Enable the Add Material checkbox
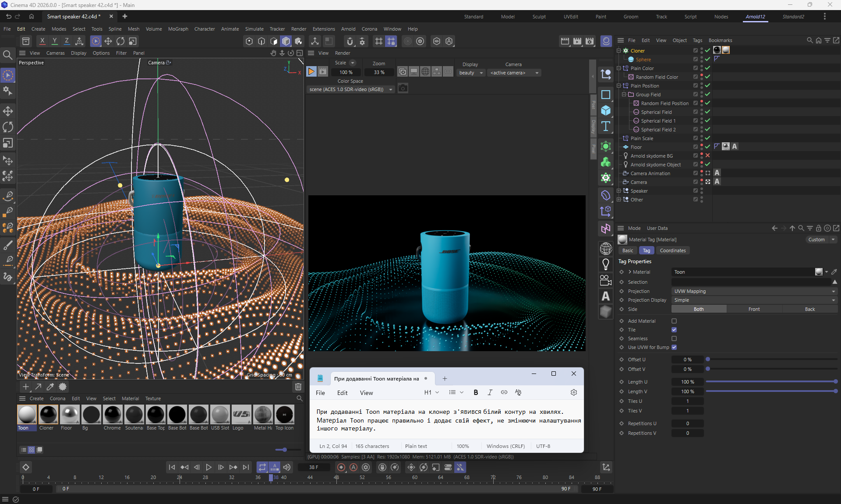Image resolution: width=841 pixels, height=504 pixels. [x=674, y=321]
